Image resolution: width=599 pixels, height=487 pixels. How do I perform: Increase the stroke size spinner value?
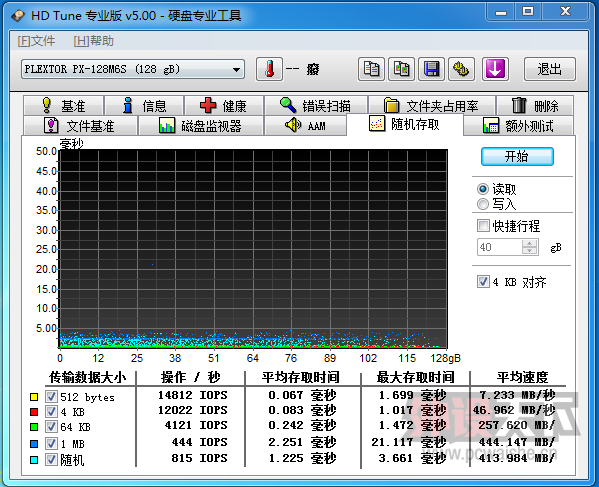[529, 243]
